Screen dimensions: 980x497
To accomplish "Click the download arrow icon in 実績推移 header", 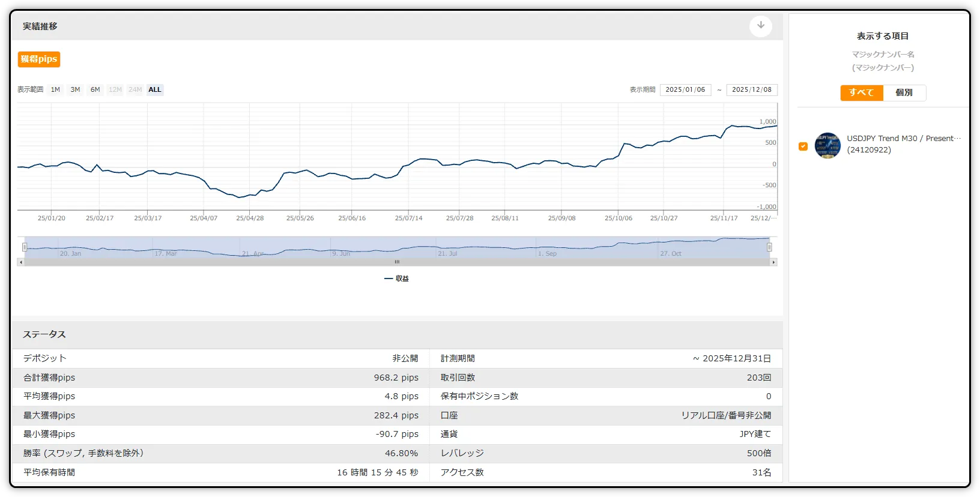I will pos(760,26).
